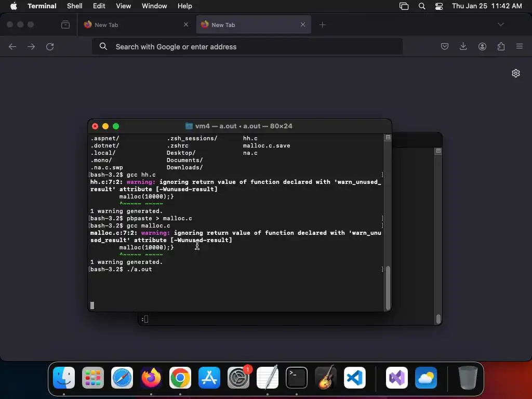
Task: Open Firefox from the Dock
Action: click(151, 378)
